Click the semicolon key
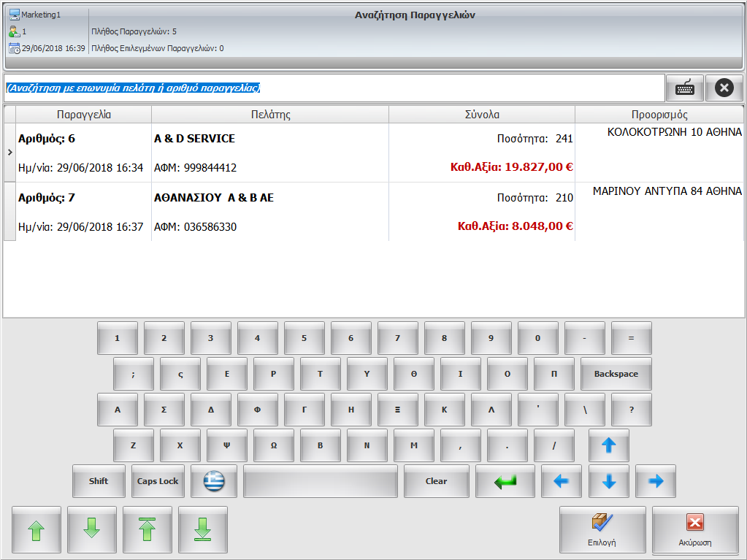Viewport: 747px width, 560px height. tap(134, 374)
